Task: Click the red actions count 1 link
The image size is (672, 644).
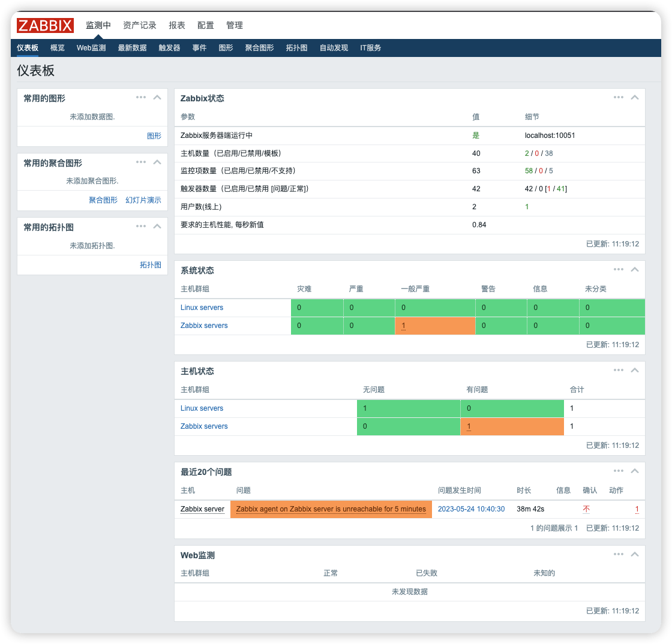Action: 637,509
